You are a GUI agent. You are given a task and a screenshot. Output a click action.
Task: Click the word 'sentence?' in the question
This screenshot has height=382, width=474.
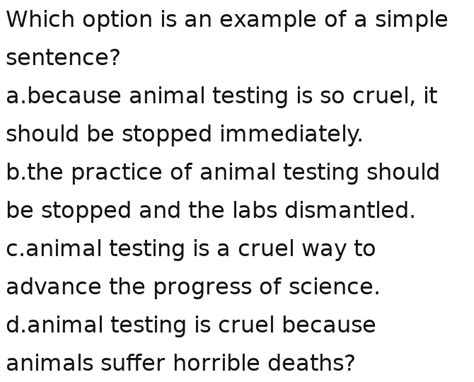point(63,57)
